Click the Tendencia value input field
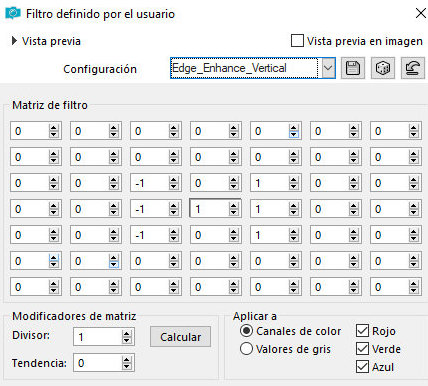The height and width of the screenshot is (386, 428). (x=98, y=363)
